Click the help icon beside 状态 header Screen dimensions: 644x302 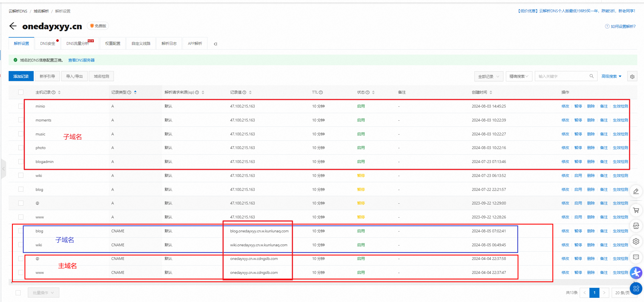(368, 92)
